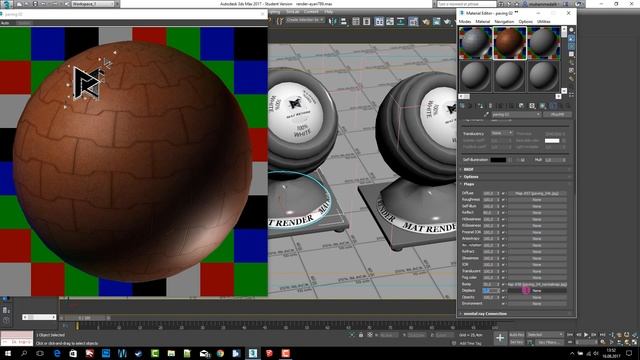
Task: Open the Rendered Frame Window
Action: (436, 20)
